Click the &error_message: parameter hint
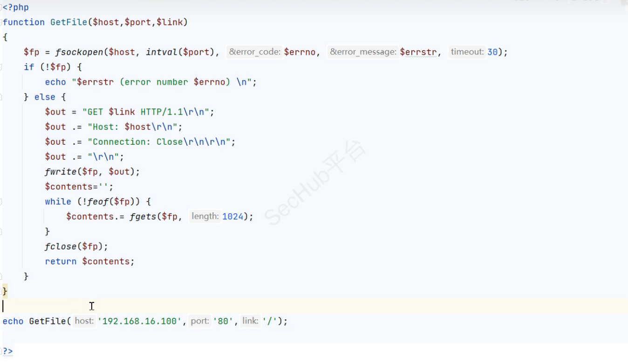628x364 pixels. click(x=362, y=52)
